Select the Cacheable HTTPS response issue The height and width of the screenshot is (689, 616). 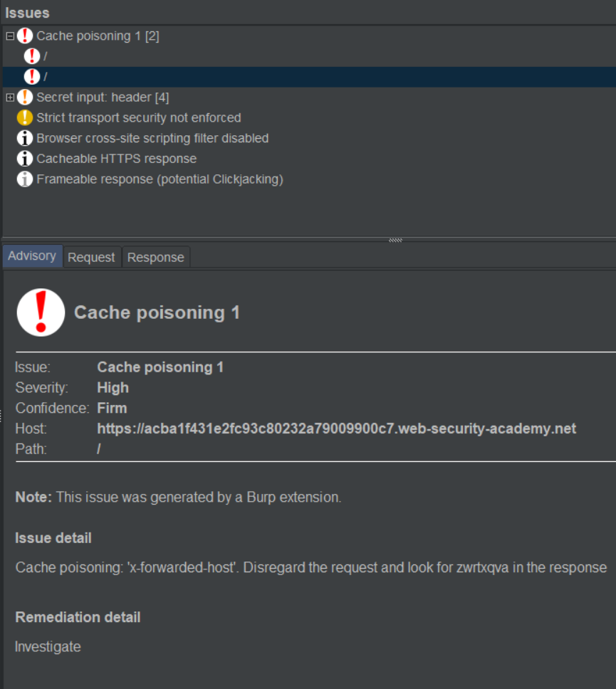pos(116,159)
